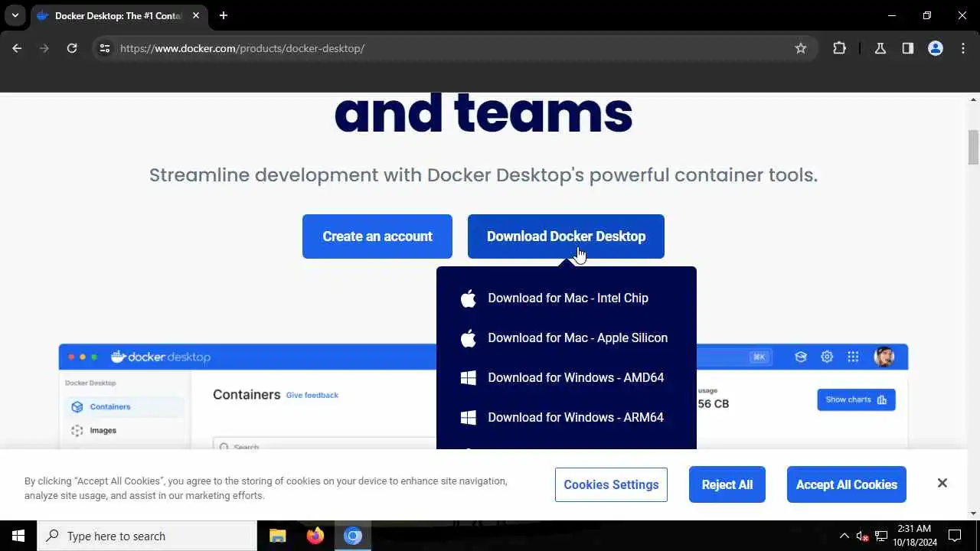Open site information icon in address bar
The image size is (980, 551).
pos(105,48)
